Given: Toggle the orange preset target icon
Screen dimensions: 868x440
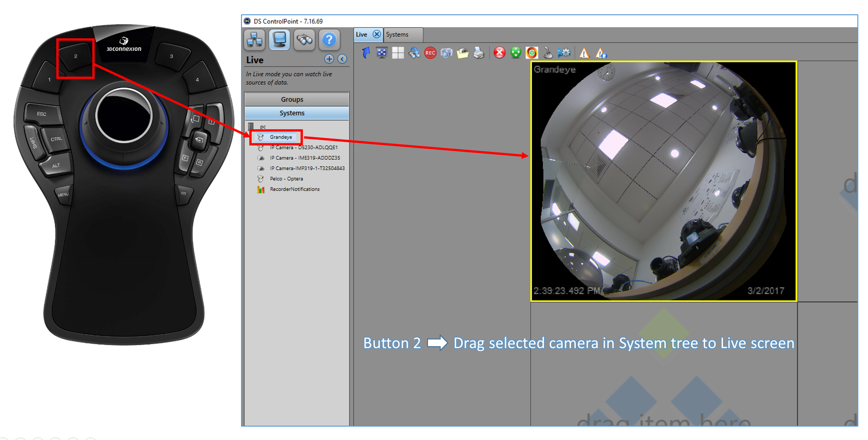Looking at the screenshot, I should [x=532, y=53].
